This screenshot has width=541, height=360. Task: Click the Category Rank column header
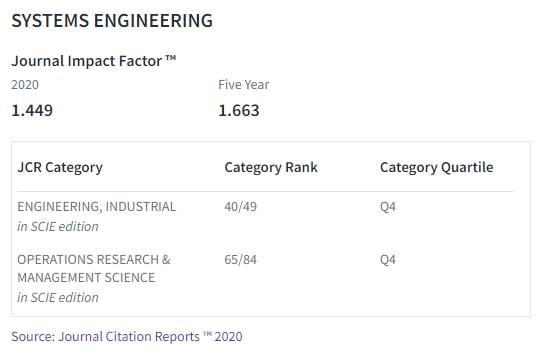coord(271,168)
